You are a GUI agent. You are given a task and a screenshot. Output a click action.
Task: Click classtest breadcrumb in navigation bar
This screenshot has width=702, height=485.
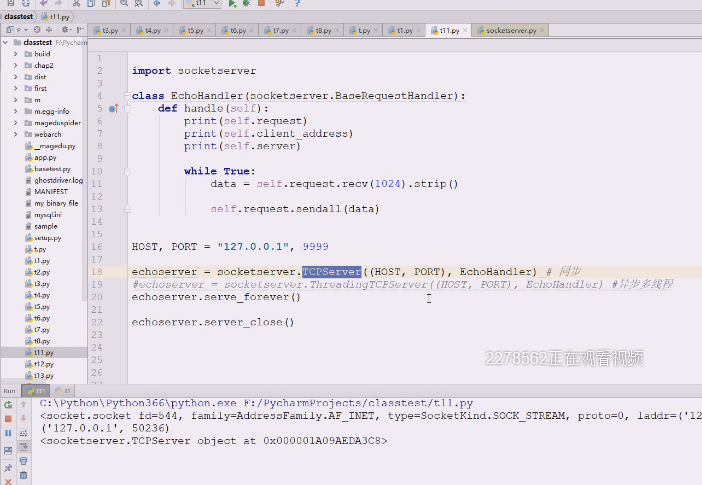tap(19, 17)
